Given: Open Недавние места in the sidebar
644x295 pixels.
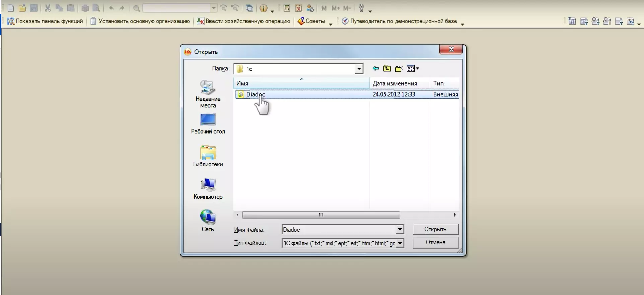Looking at the screenshot, I should tap(208, 94).
